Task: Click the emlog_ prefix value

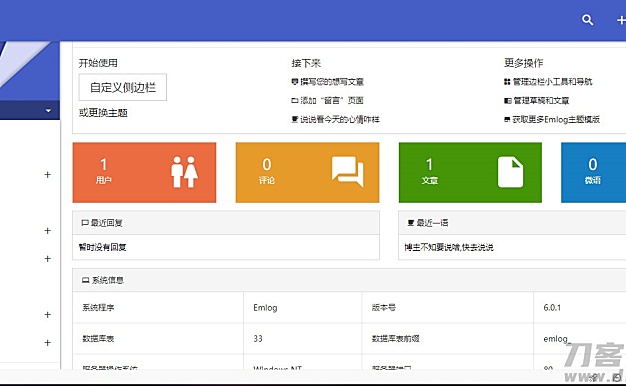Action: click(x=557, y=339)
